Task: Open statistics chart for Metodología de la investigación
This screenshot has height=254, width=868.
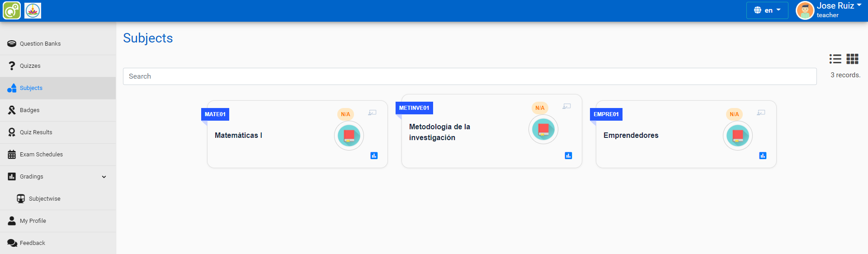Action: 568,155
